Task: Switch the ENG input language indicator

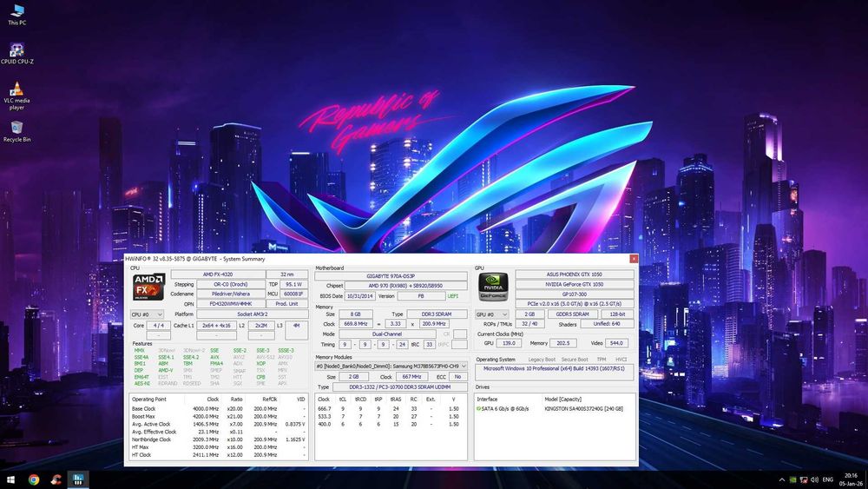Action: pyautogui.click(x=828, y=479)
